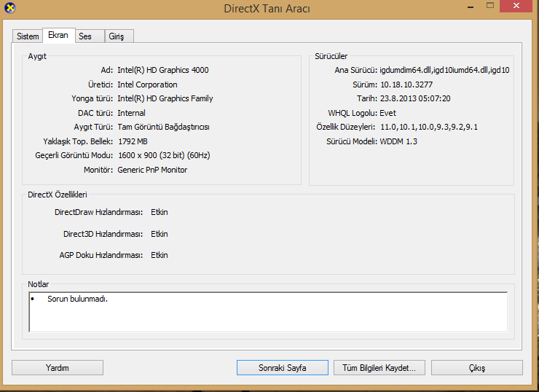Click the DirectX Tanı Aracı window title
539x392 pixels.
267,8
